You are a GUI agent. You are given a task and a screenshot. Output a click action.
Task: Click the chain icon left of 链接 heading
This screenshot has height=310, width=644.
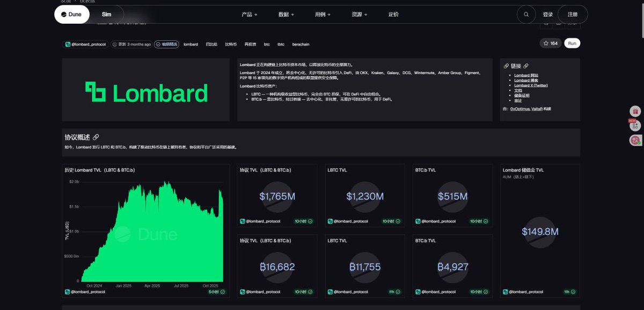click(506, 66)
